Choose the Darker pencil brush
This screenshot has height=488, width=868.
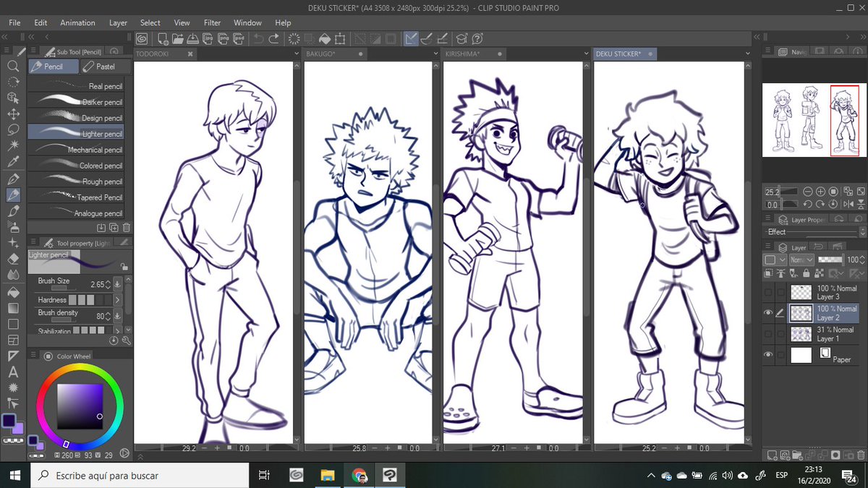point(76,102)
